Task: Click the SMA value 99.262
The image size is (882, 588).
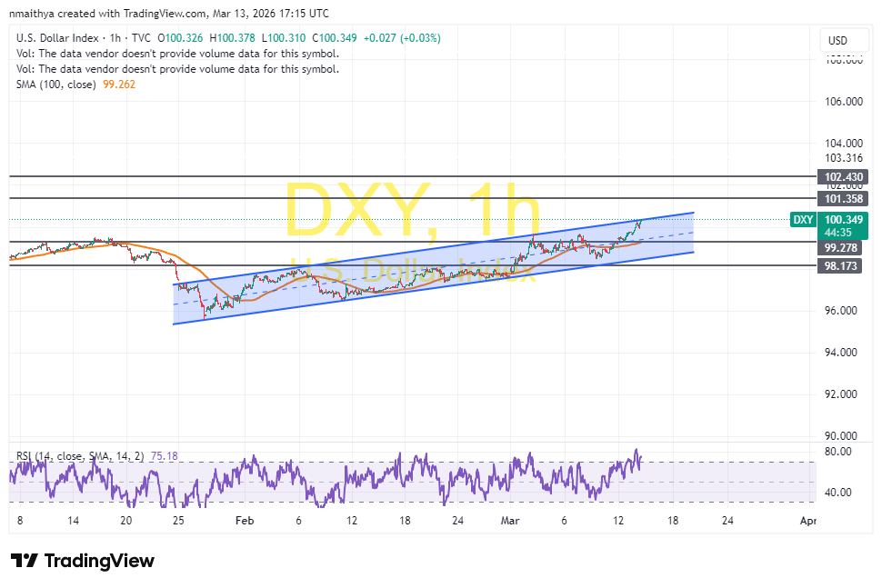Action: point(119,85)
